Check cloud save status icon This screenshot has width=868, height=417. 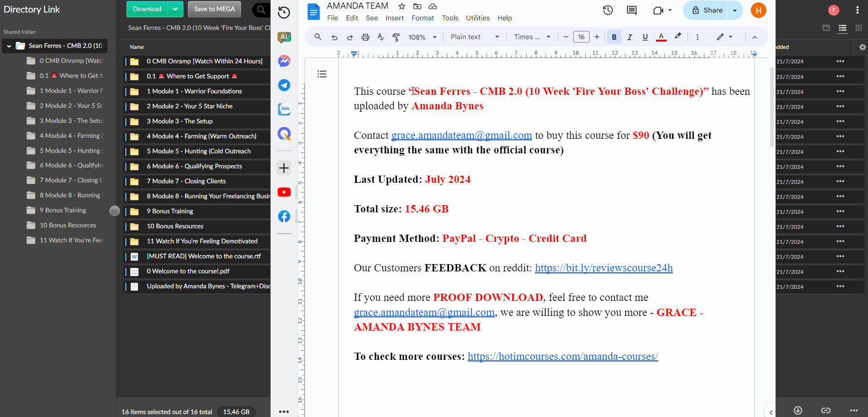[x=433, y=6]
